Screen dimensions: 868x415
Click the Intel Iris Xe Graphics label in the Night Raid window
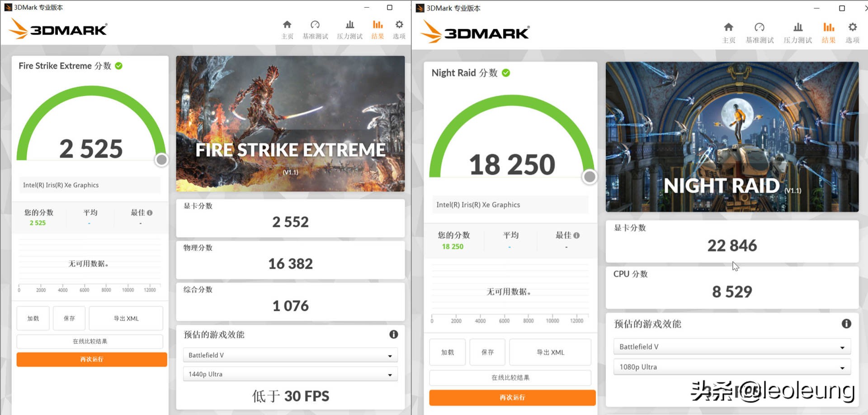[478, 205]
